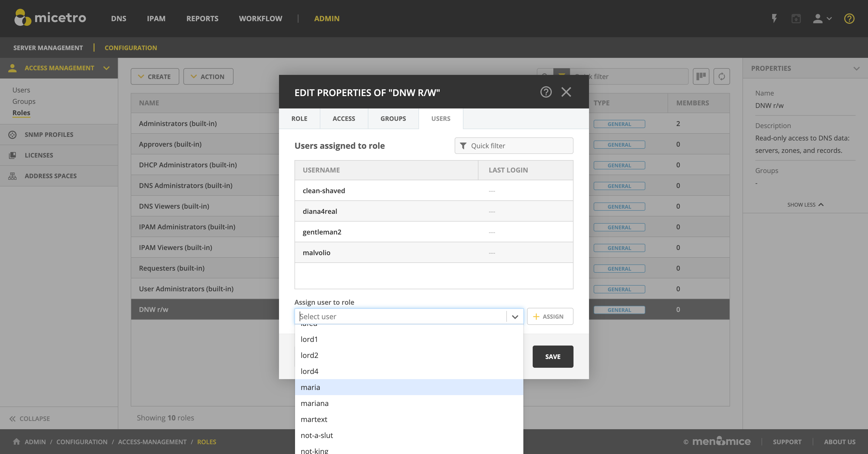Expand the Create dropdown button
Image resolution: width=868 pixels, height=454 pixels.
tap(155, 77)
